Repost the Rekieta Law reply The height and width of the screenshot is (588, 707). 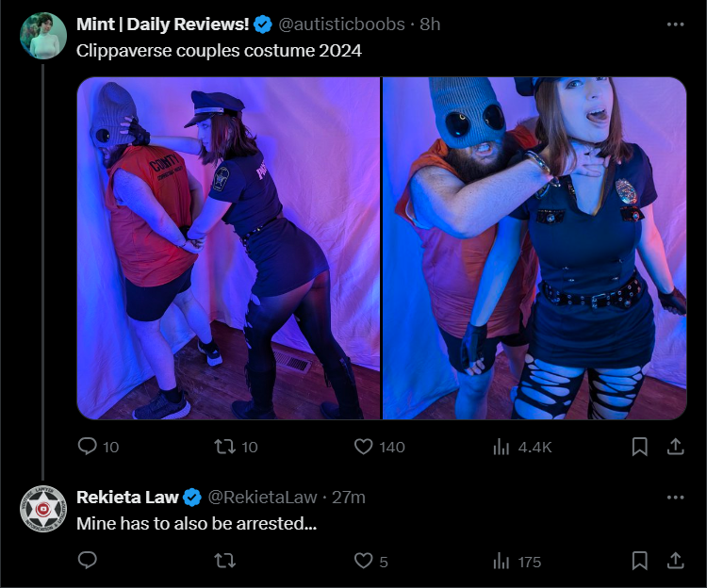click(x=224, y=561)
